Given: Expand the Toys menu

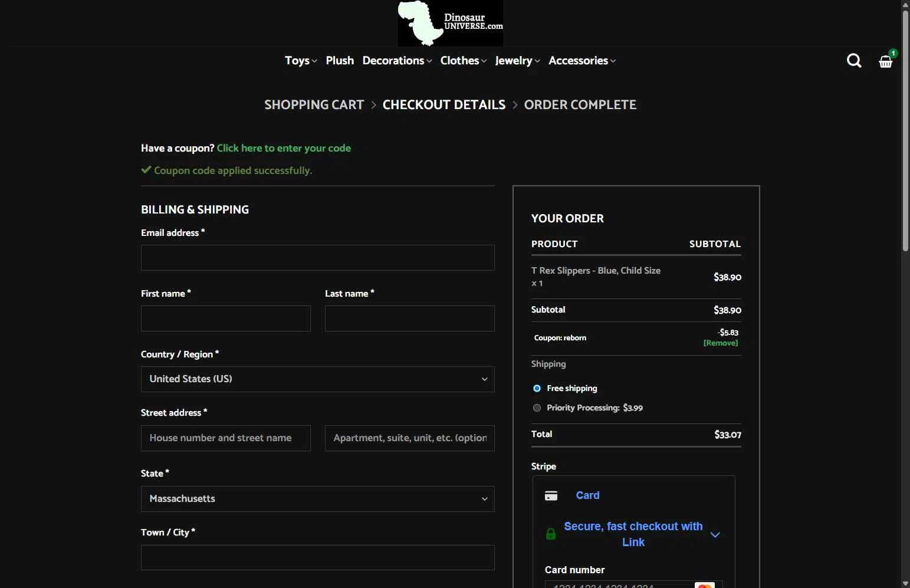Looking at the screenshot, I should click(x=301, y=61).
